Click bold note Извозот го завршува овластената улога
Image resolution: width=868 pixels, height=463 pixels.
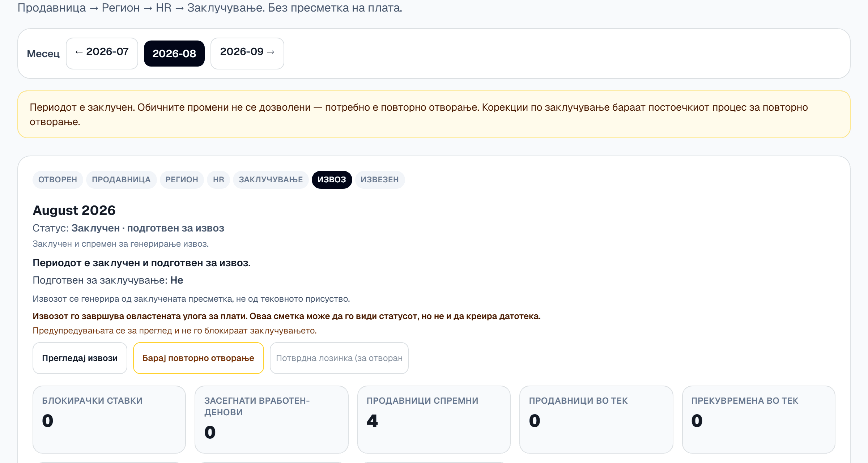pyautogui.click(x=286, y=316)
